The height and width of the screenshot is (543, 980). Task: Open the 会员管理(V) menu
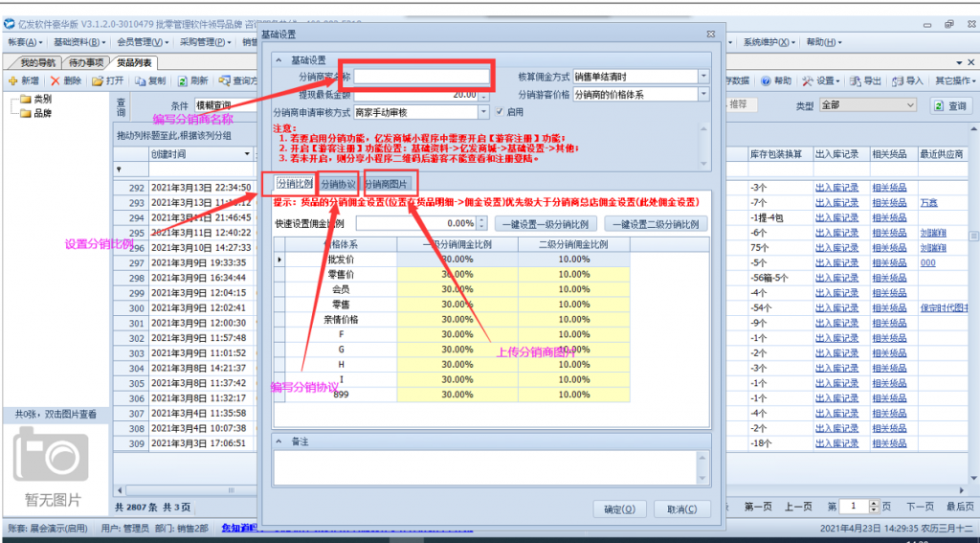(144, 42)
